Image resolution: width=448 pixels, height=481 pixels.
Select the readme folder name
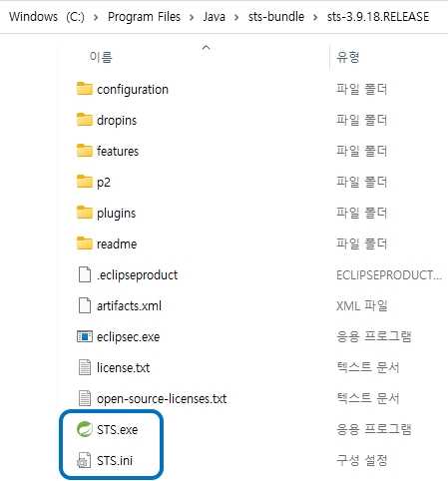[117, 243]
